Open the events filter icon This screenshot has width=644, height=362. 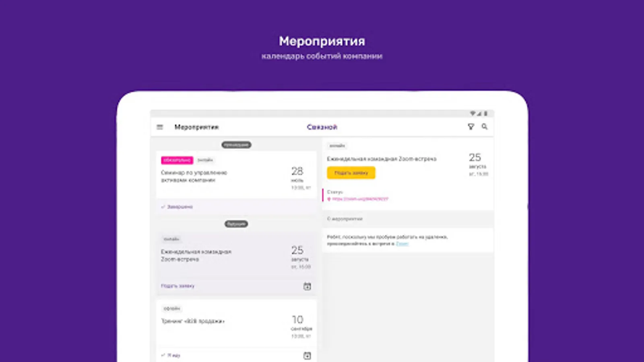[471, 127]
